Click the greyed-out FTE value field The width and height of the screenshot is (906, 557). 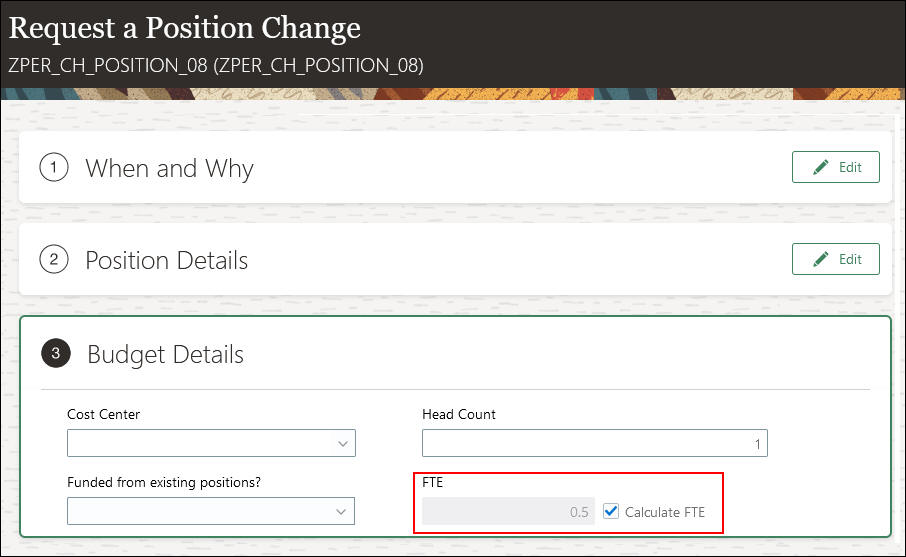pos(508,511)
